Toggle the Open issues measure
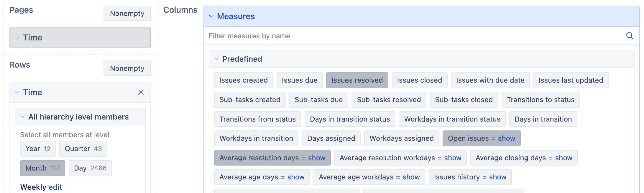The width and height of the screenshot is (644, 193). 468,138
